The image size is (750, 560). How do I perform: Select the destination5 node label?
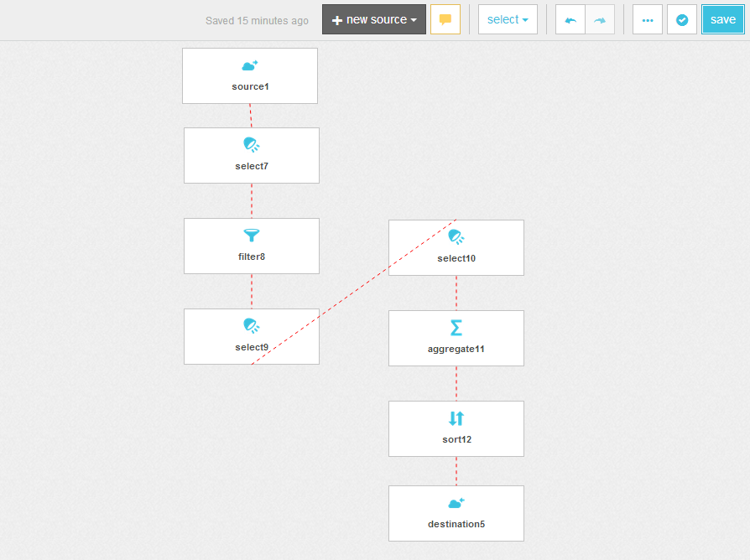point(456,524)
